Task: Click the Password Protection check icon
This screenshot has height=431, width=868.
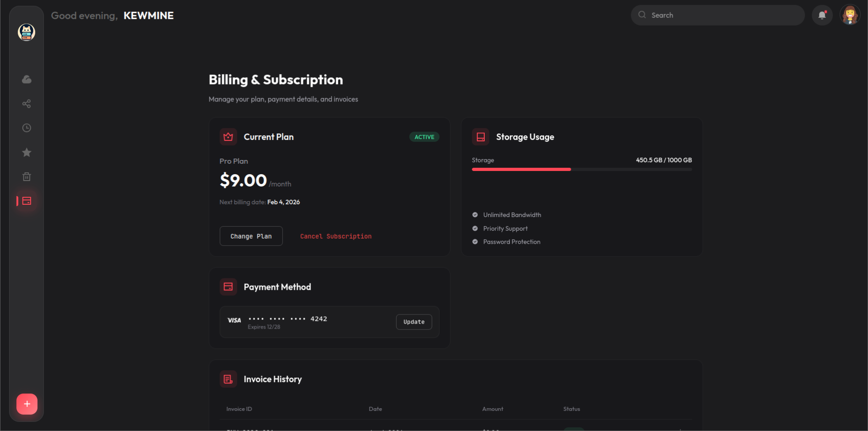Action: 475,242
